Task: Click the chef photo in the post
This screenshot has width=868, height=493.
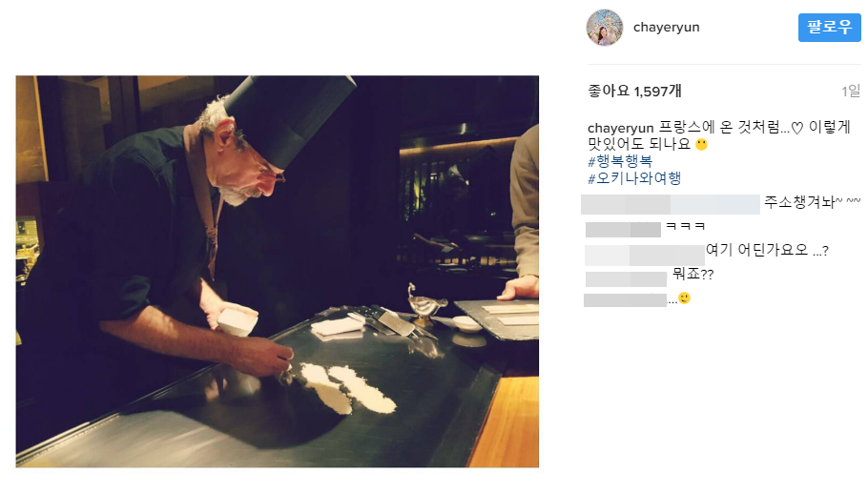Action: coord(278,272)
